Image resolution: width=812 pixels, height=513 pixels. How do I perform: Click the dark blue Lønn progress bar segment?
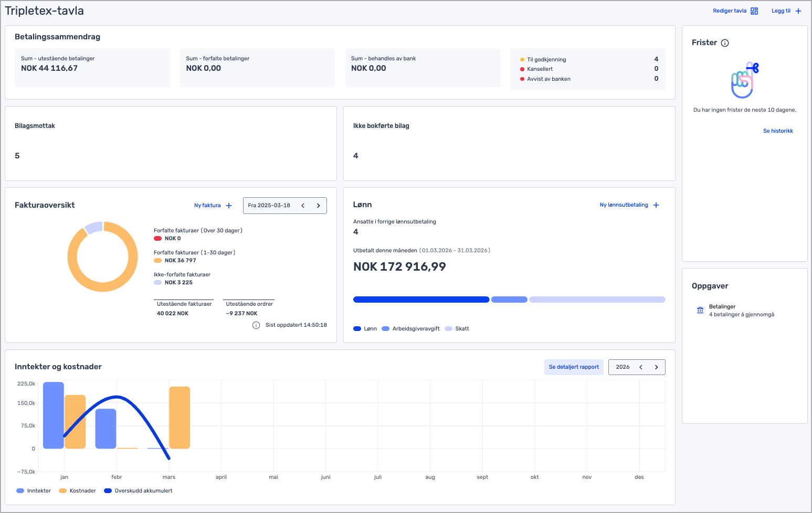[421, 300]
